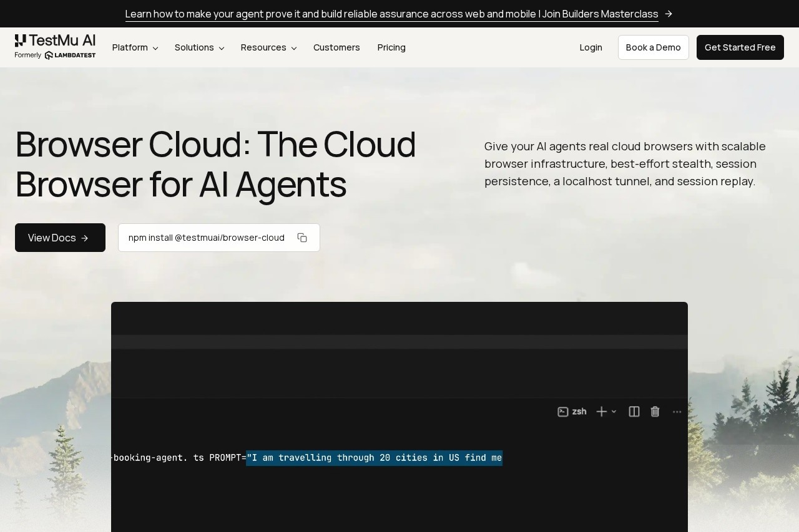799x532 pixels.
Task: Open the new terminal dropdown chevron
Action: [x=614, y=412]
